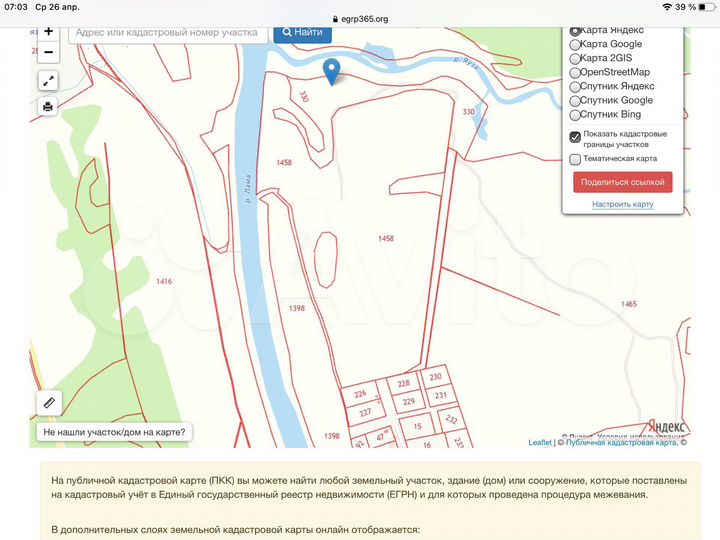Open the ruler measurement tool
Viewport: 720px width, 540px height.
coord(48,402)
